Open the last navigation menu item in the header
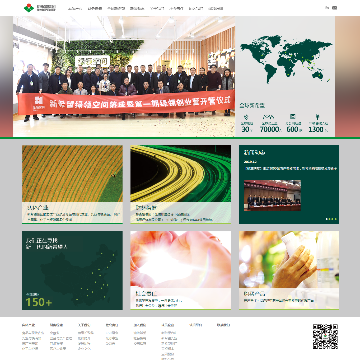 tap(216, 8)
